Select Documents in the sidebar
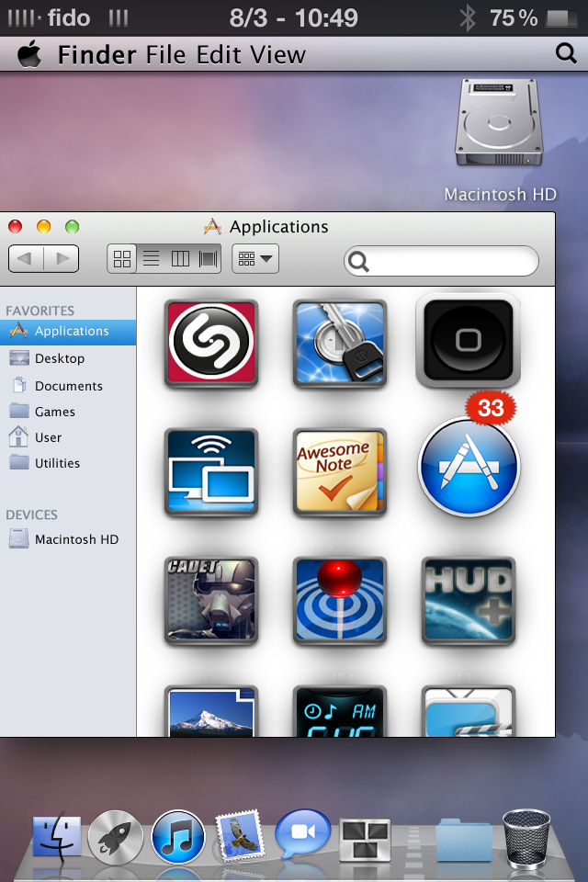Screen dimensions: 588x882 click(68, 386)
